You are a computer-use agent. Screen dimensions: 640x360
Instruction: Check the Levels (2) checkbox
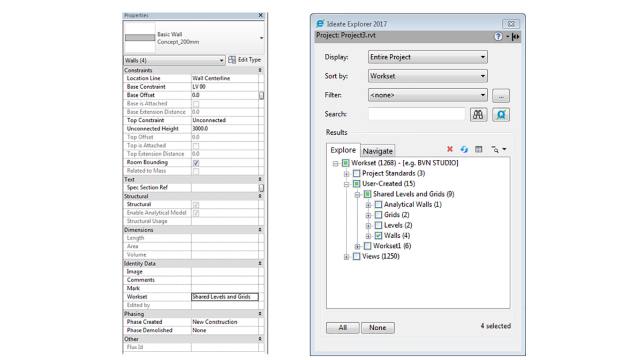pos(378,226)
